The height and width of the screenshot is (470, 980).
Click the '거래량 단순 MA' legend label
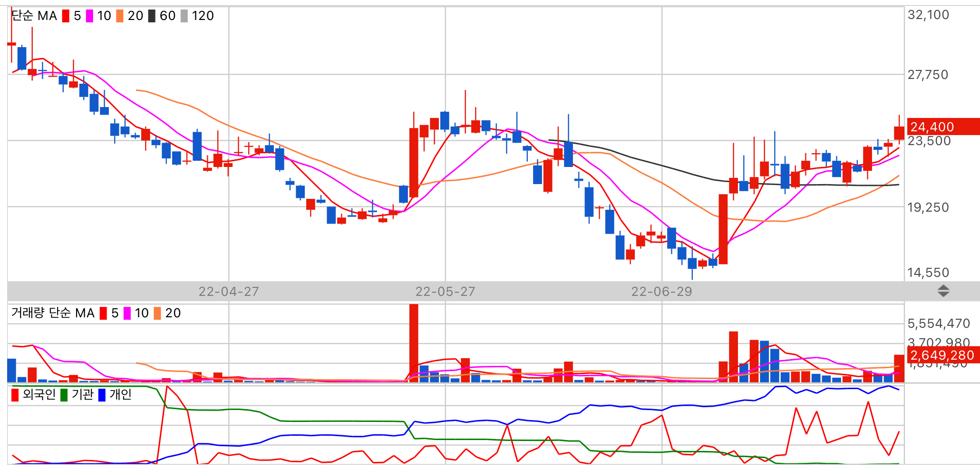click(x=53, y=313)
